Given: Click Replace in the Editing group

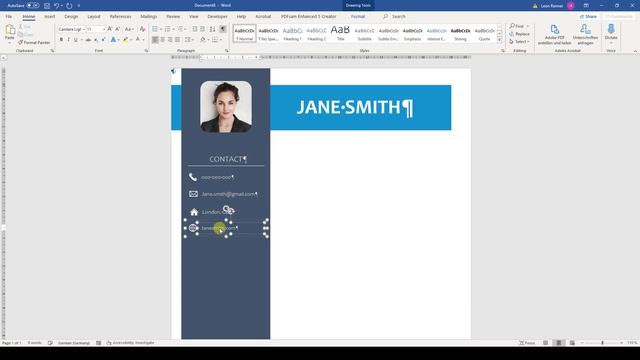Looking at the screenshot, I should coord(519,34).
